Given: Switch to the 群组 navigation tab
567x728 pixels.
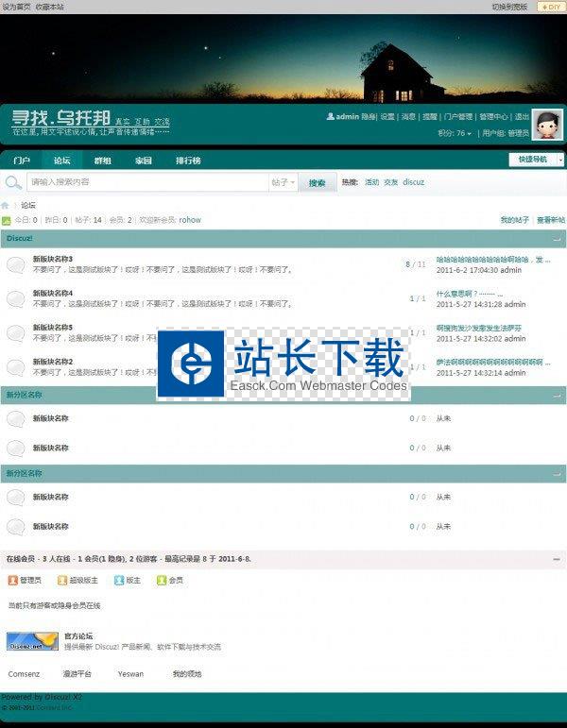Looking at the screenshot, I should click(102, 161).
